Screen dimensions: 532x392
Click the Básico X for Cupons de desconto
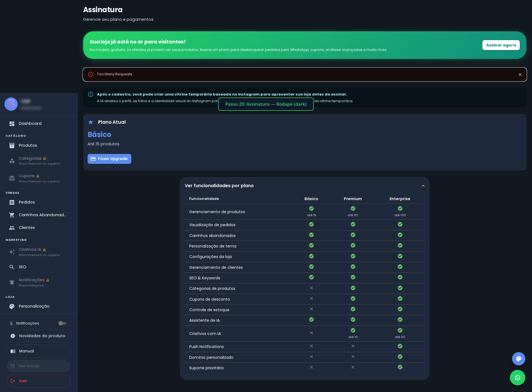click(311, 298)
